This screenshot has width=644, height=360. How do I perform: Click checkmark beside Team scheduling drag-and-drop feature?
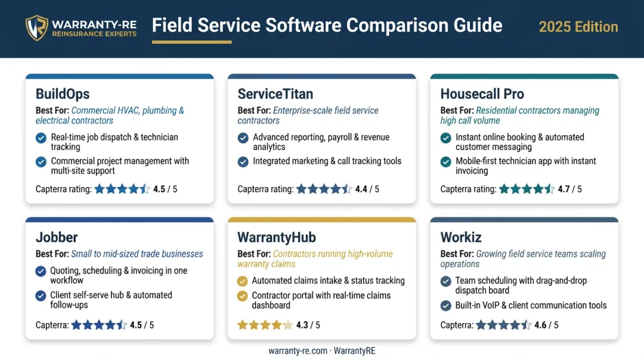(445, 281)
